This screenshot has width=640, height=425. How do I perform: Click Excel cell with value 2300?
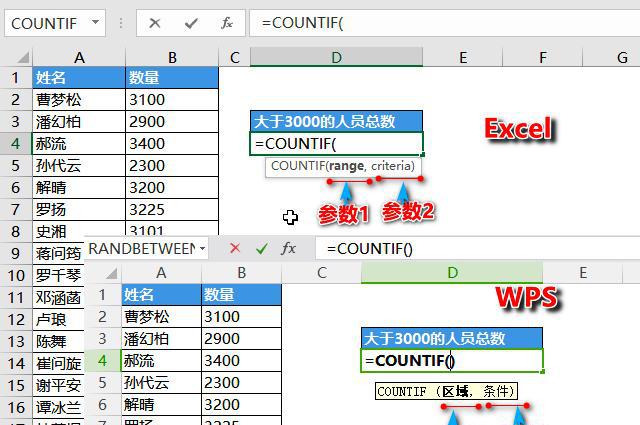(172, 166)
